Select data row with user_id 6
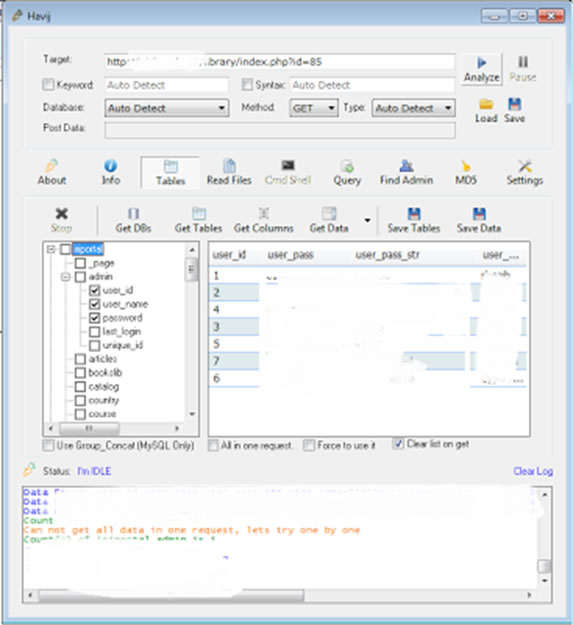 coord(369,378)
